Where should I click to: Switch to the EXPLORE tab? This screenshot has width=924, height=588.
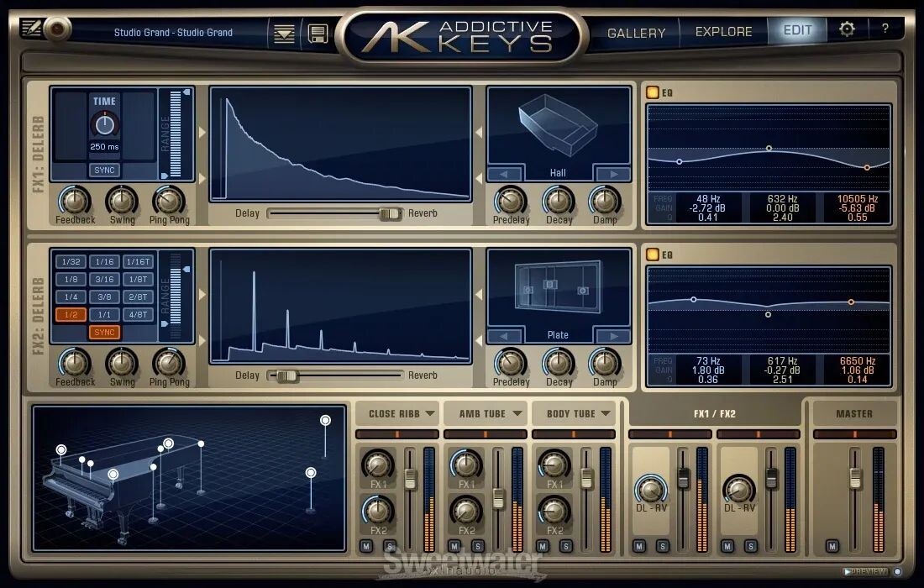(x=723, y=32)
